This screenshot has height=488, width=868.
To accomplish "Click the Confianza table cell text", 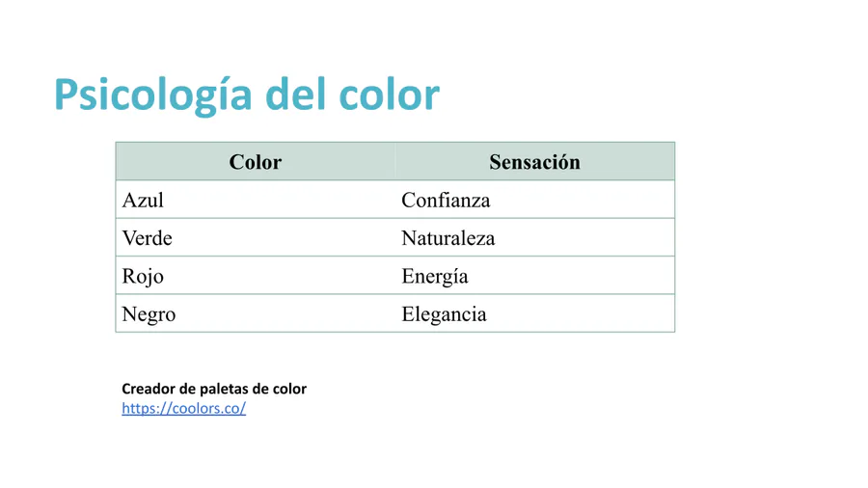I will click(x=446, y=201).
